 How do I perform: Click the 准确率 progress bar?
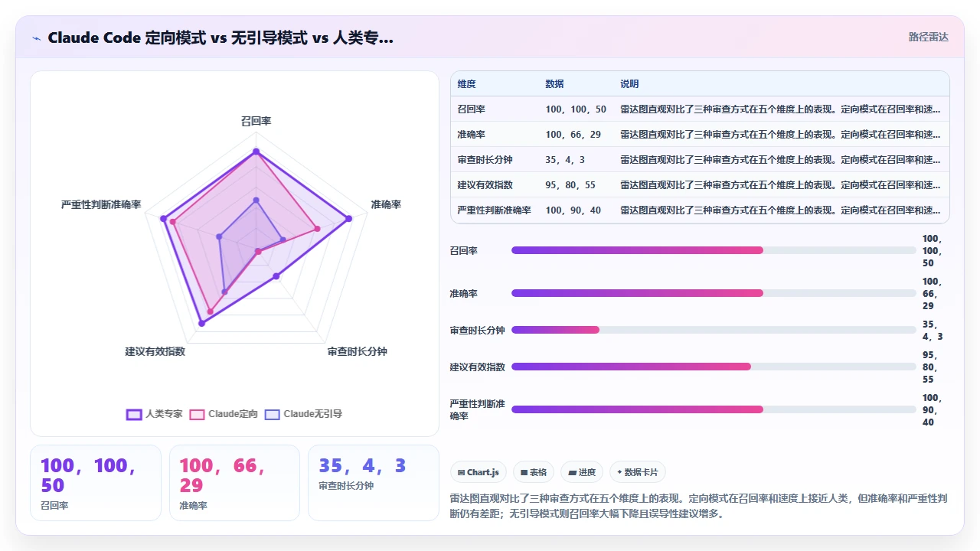click(714, 293)
